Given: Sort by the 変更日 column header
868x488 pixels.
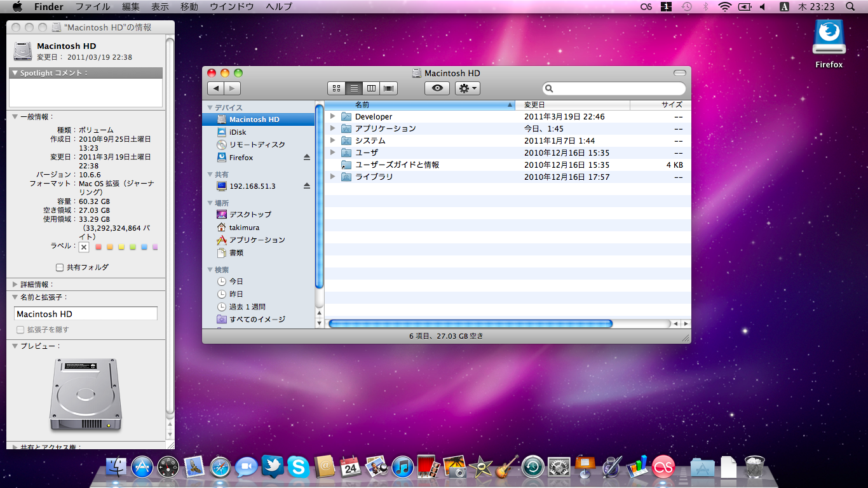Looking at the screenshot, I should tap(573, 105).
